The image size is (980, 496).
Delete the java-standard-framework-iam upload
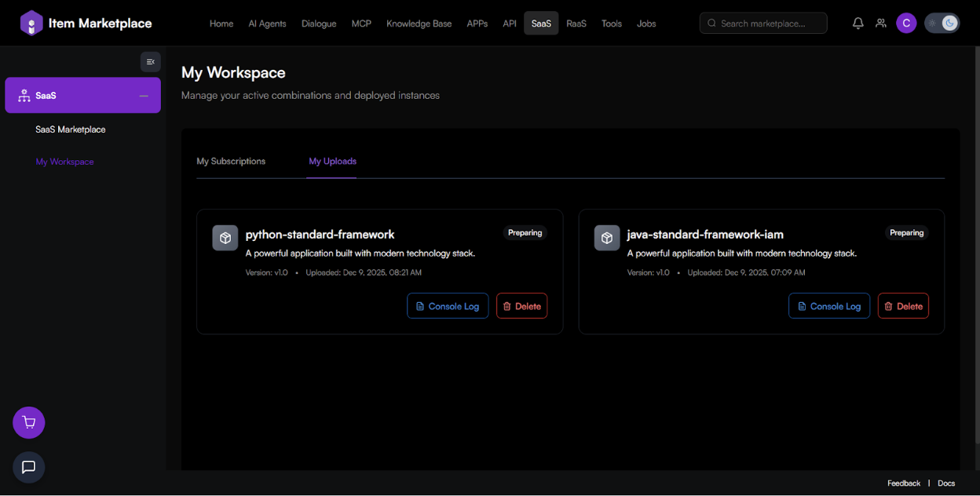(x=903, y=306)
